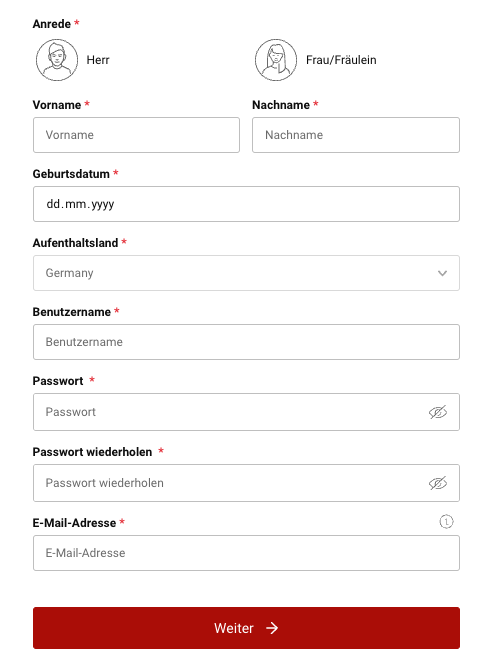The image size is (487, 665).
Task: Click the Geburtsdatum field label
Action: (x=71, y=174)
